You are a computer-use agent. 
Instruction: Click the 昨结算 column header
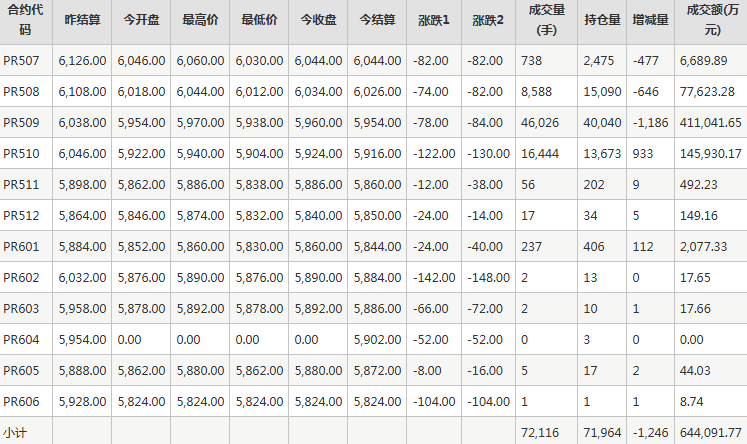coord(82,20)
